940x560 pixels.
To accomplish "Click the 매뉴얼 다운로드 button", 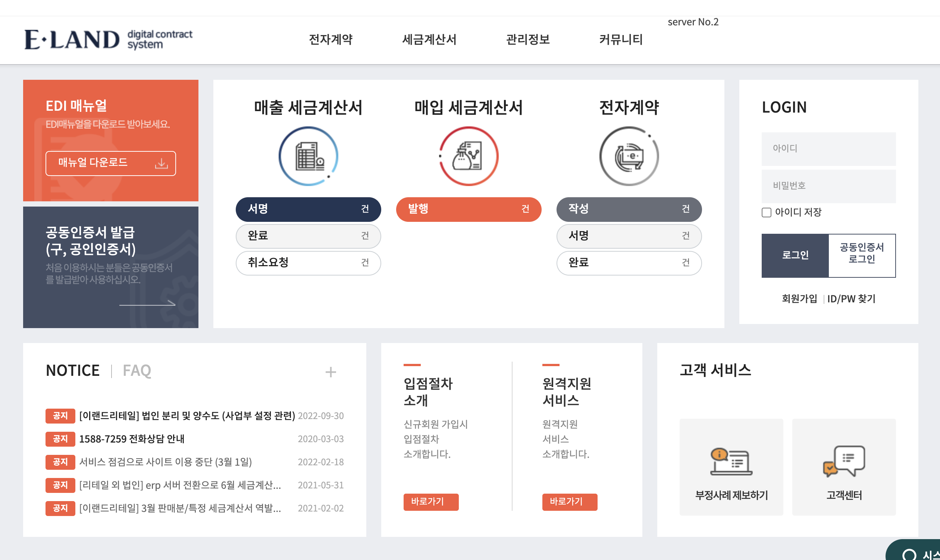I will (111, 163).
